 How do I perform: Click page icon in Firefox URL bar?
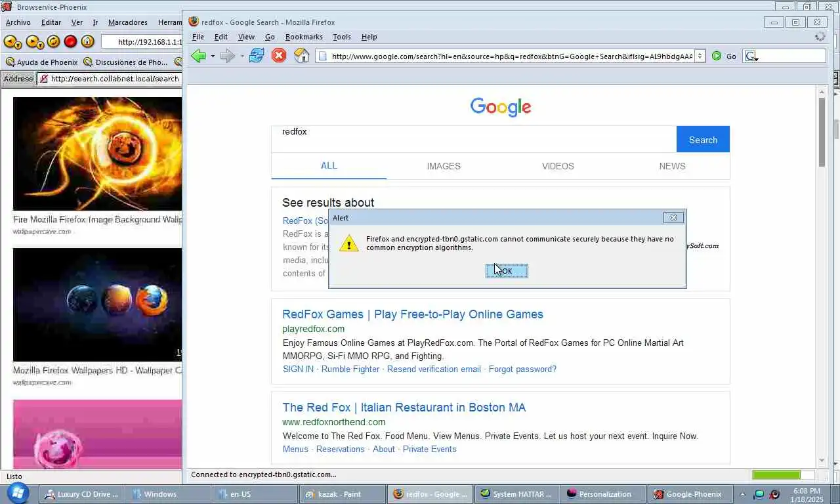322,56
